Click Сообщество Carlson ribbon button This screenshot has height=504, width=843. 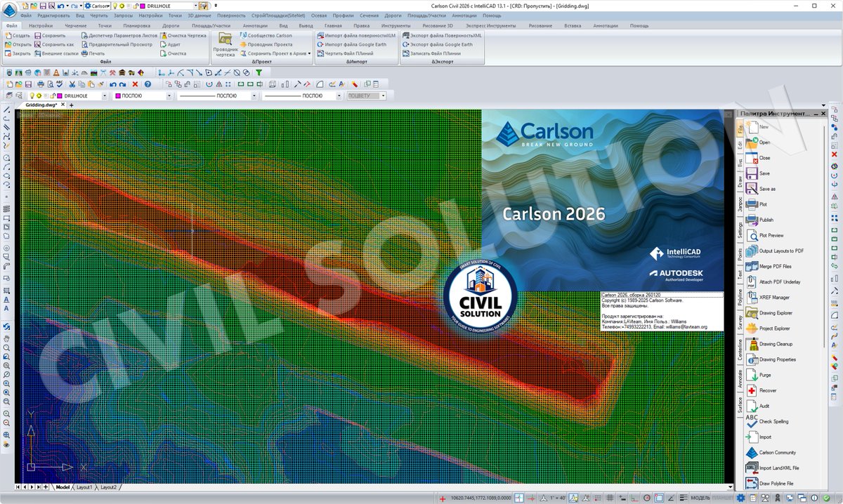tap(266, 35)
